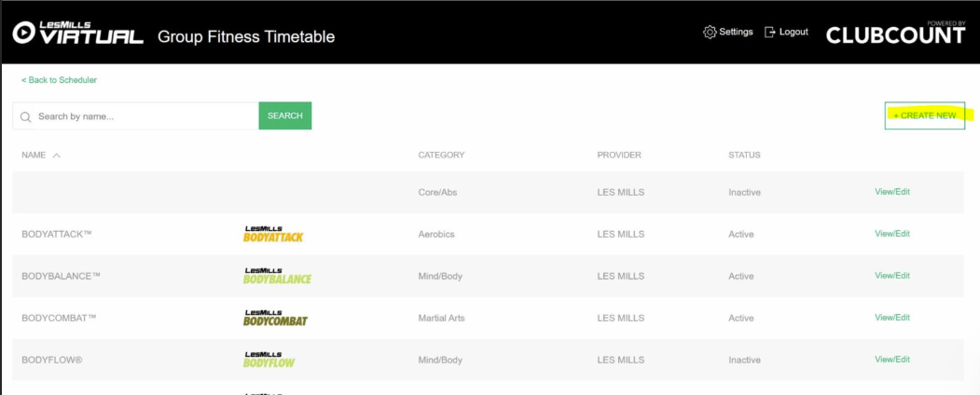Click the BODYBALANCE logo thumbnail
Image resolution: width=980 pixels, height=395 pixels.
pyautogui.click(x=277, y=276)
